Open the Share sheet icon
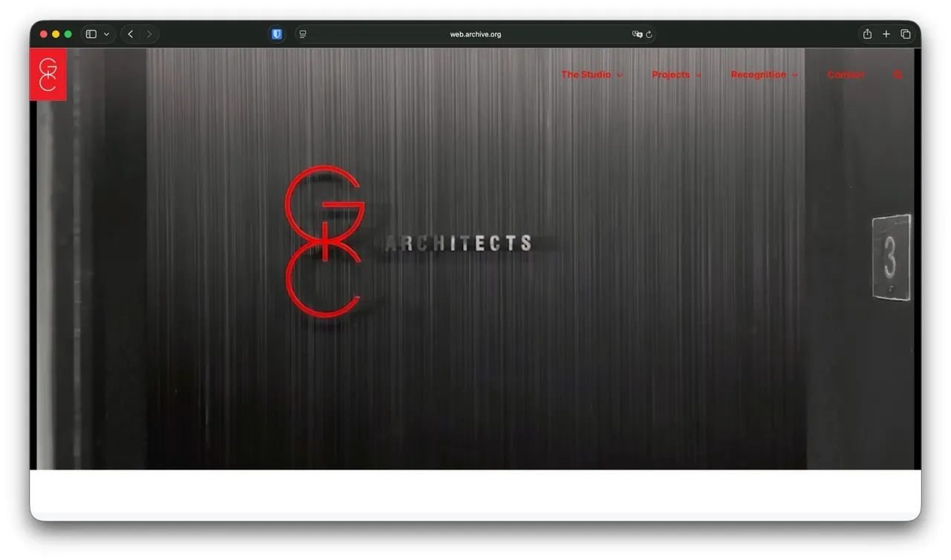This screenshot has width=951, height=560. (x=866, y=33)
